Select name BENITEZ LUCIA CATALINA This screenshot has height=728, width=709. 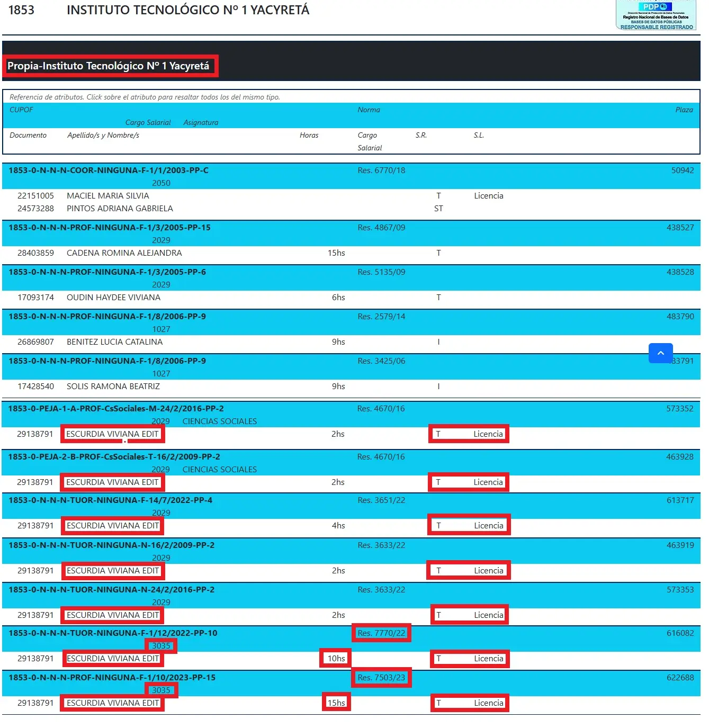pos(114,342)
